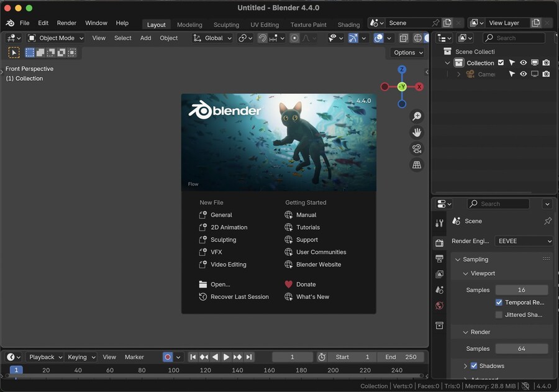Open the Manual link in Getting Started
Image resolution: width=559 pixels, height=392 pixels.
306,215
